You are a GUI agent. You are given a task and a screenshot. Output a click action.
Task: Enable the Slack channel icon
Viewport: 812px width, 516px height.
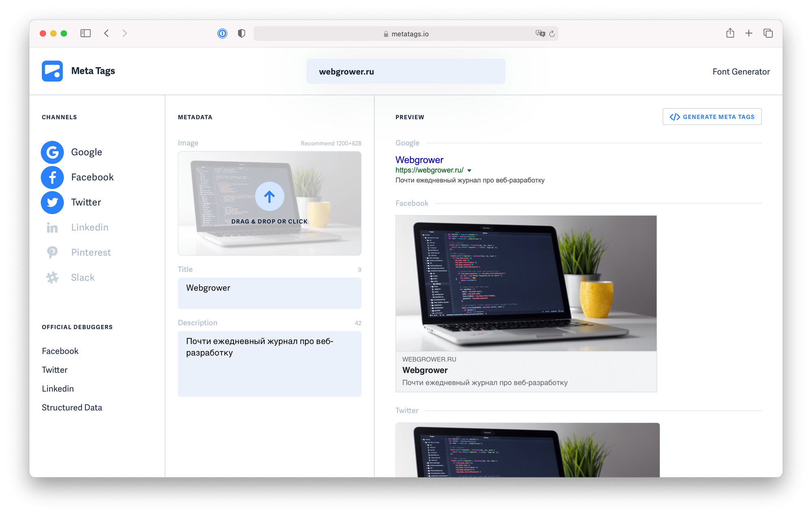point(52,277)
